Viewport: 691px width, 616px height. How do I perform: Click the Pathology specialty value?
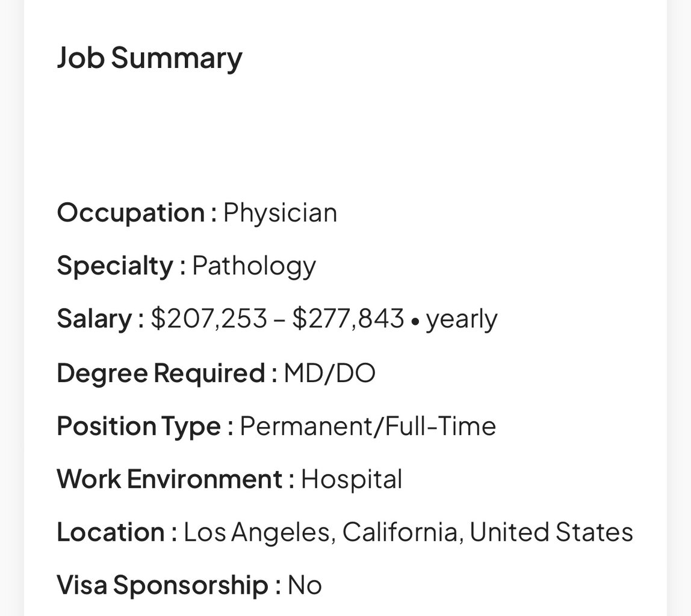point(253,266)
